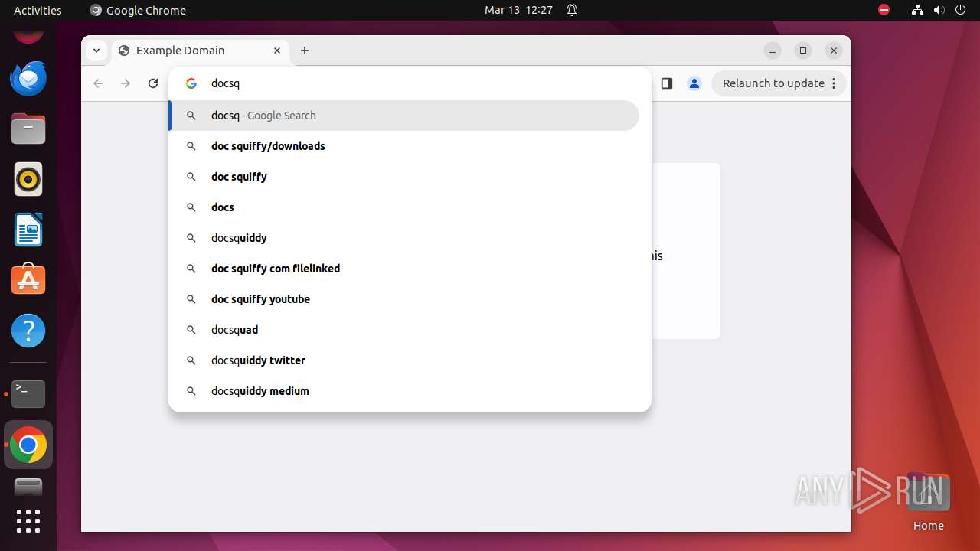Image resolution: width=980 pixels, height=551 pixels.
Task: Open Ubuntu Software from the dock
Action: (28, 280)
